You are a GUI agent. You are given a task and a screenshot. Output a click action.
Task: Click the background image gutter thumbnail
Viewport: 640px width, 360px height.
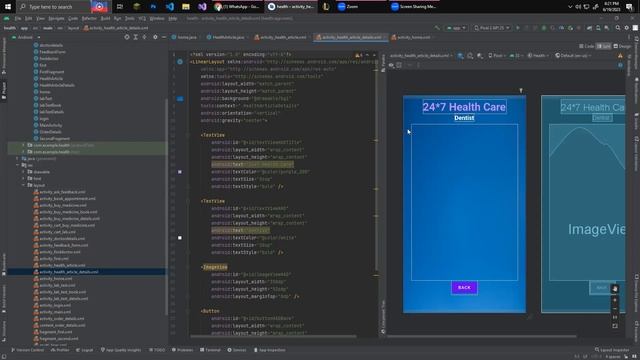click(180, 99)
